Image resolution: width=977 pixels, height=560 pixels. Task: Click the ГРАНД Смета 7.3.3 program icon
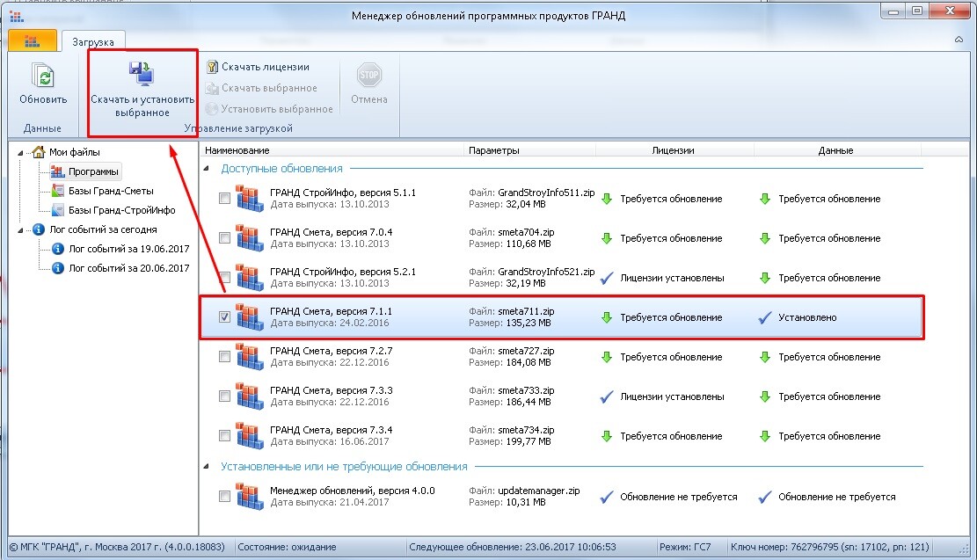click(250, 396)
